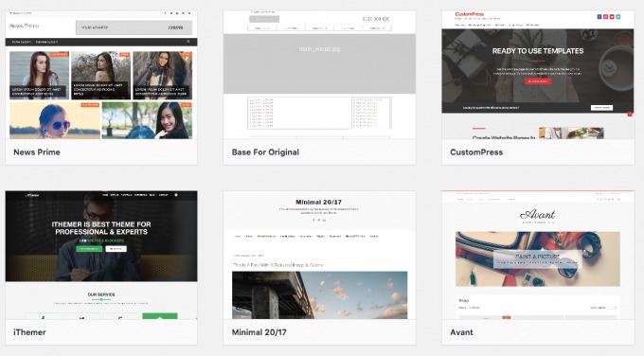This screenshot has width=644, height=356.
Task: Click the CustomPress theme title text
Action: [x=476, y=151]
